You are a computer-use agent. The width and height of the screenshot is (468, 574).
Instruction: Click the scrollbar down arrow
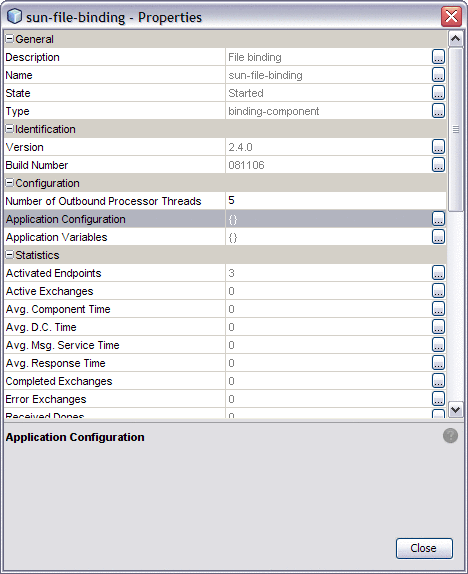(456, 410)
